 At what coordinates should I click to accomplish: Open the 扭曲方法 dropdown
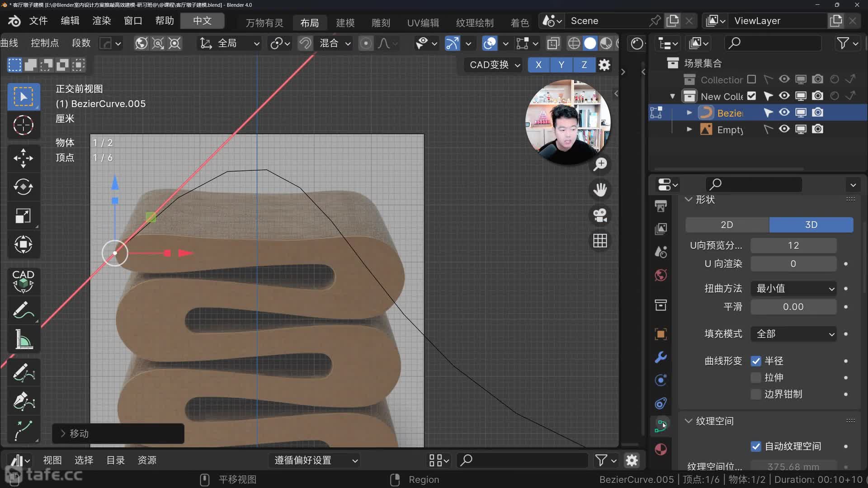793,289
